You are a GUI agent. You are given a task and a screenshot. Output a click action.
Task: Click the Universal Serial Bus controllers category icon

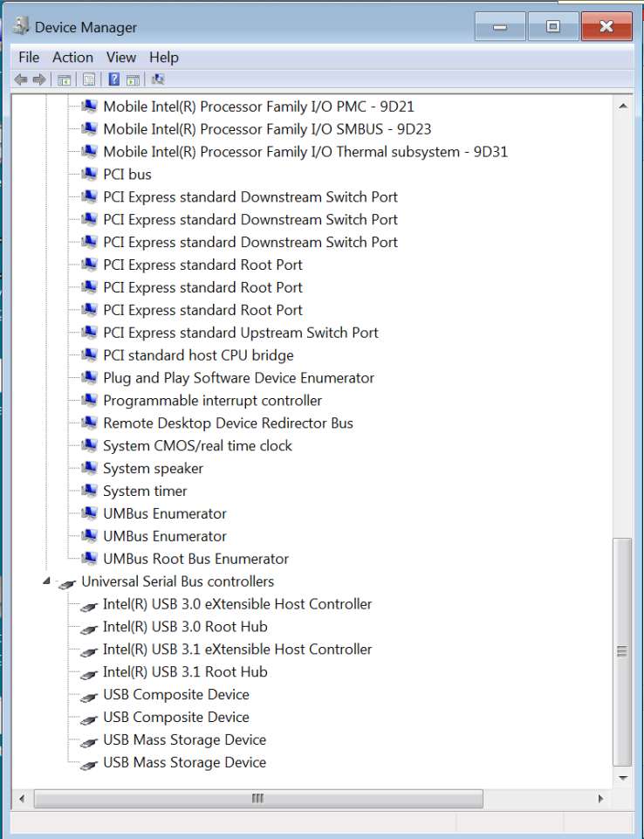coord(67,583)
